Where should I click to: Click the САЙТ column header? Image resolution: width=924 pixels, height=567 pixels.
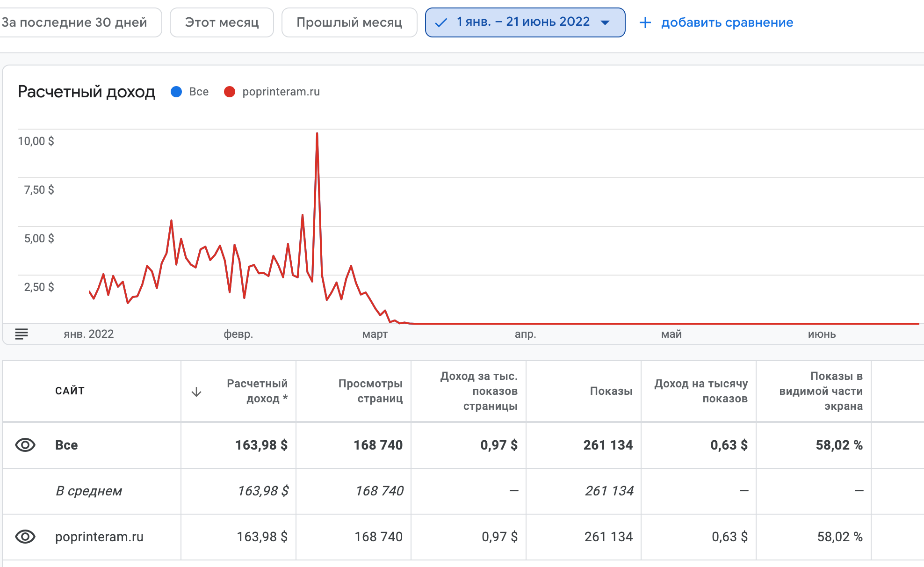tap(70, 391)
